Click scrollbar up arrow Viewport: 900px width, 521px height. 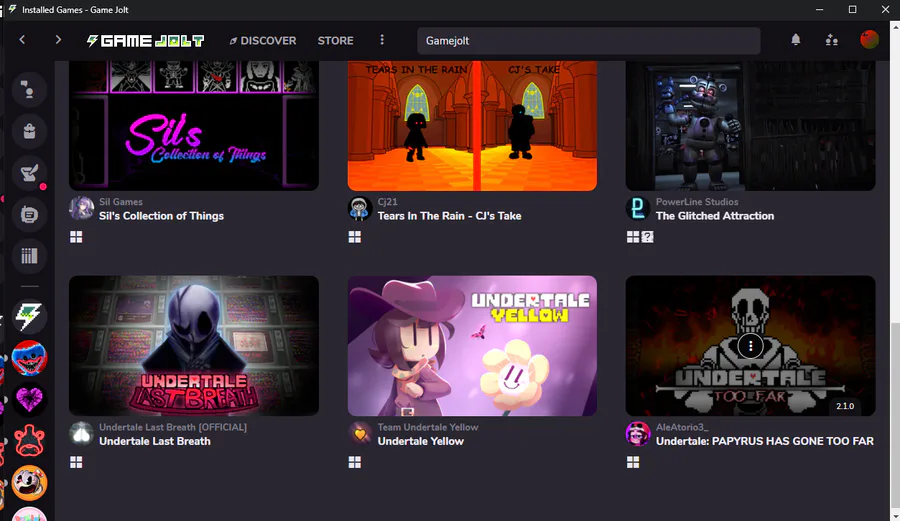point(895,25)
